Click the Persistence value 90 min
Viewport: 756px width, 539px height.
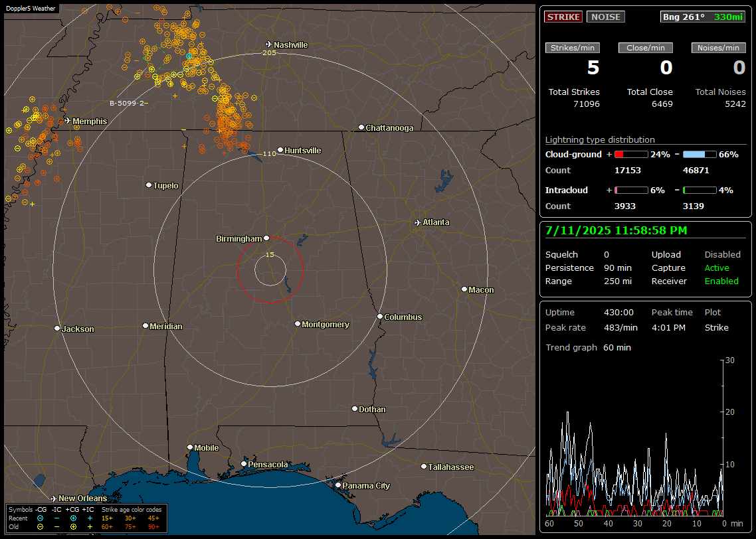[618, 268]
